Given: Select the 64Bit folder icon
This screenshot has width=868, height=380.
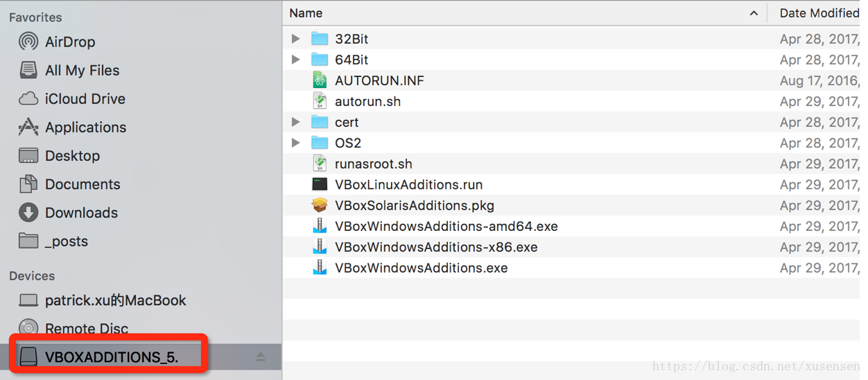Looking at the screenshot, I should pos(320,60).
